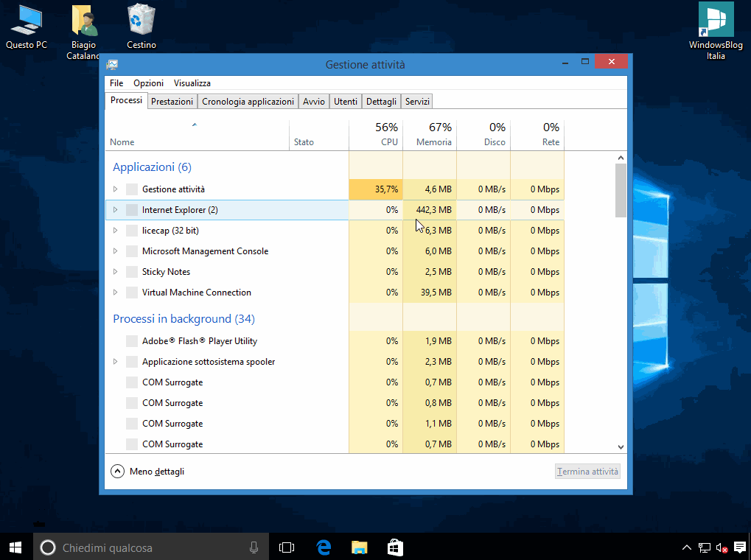Sort by the Nome column header
Screen dimensions: 751x560
tap(197, 135)
